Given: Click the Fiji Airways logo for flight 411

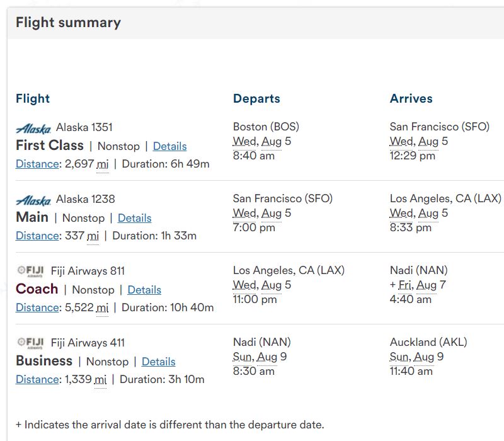Looking at the screenshot, I should point(30,343).
